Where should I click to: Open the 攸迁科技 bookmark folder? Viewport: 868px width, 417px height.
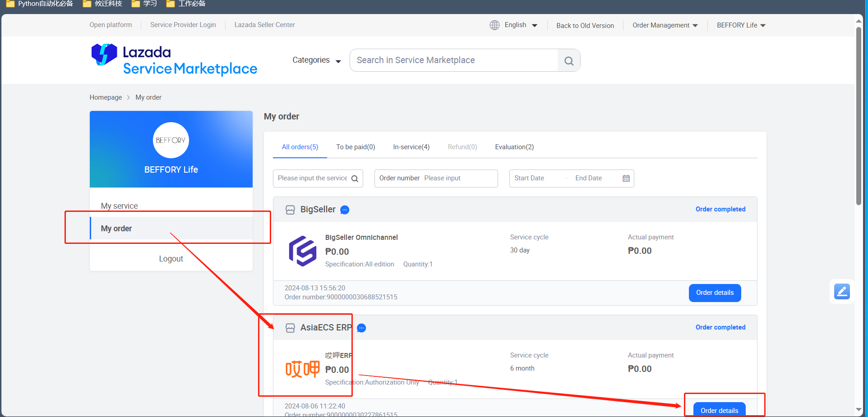[103, 4]
